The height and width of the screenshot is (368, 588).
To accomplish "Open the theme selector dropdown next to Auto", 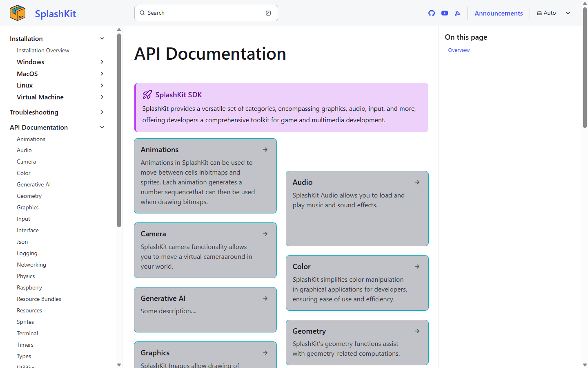I will [x=568, y=13].
